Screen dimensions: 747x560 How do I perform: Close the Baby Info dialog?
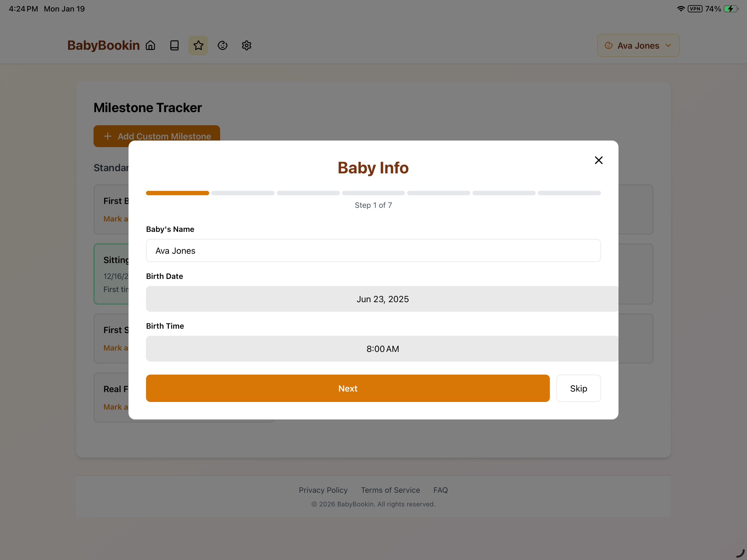click(599, 160)
